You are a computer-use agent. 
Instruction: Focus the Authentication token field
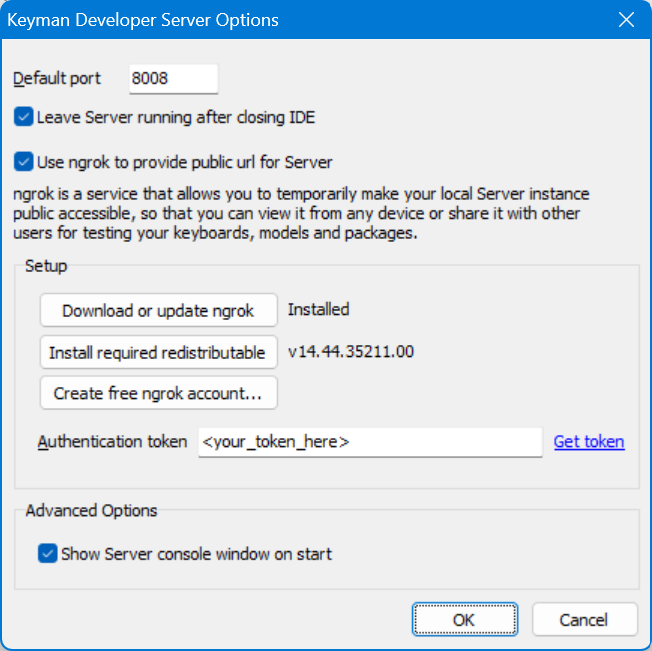pos(370,442)
